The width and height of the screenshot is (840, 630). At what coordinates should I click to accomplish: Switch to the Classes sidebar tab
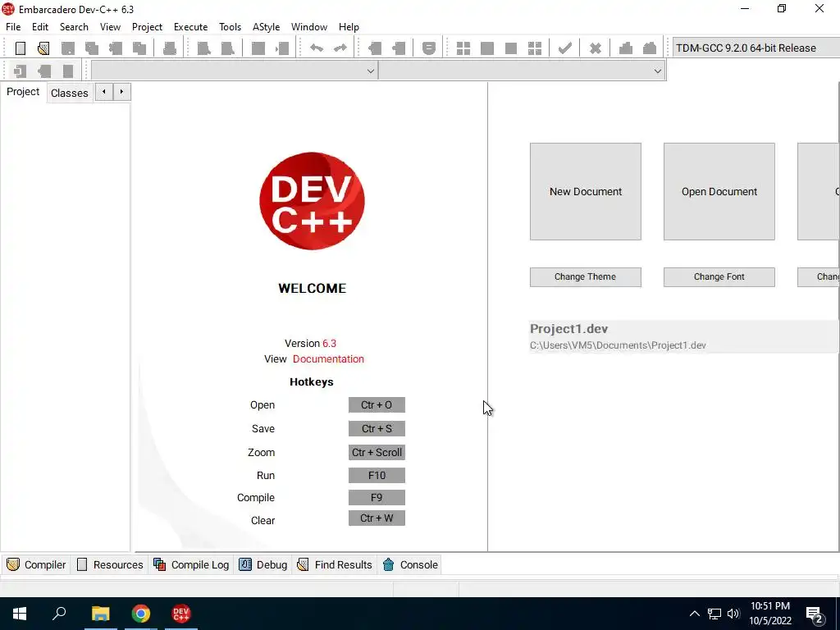click(69, 93)
